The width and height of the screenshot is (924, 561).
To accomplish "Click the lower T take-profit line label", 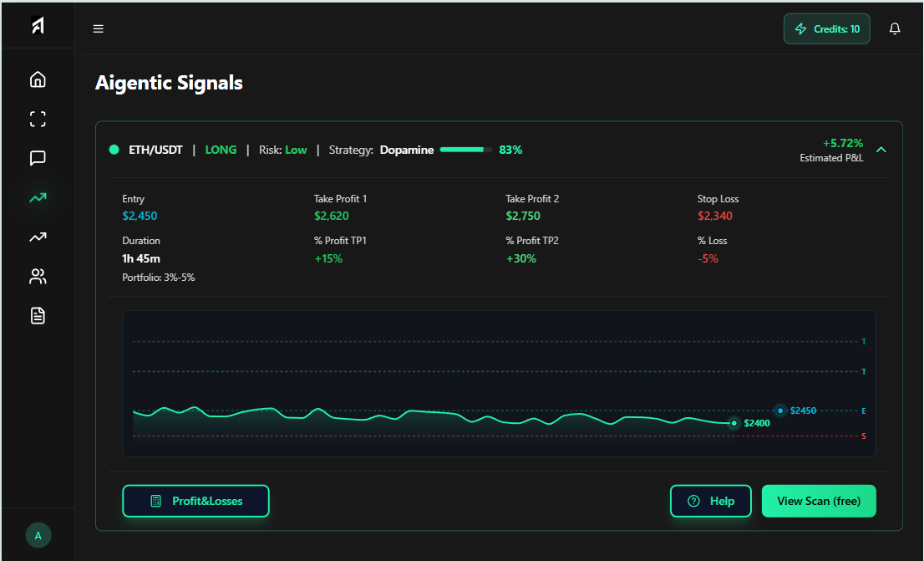I will click(864, 372).
